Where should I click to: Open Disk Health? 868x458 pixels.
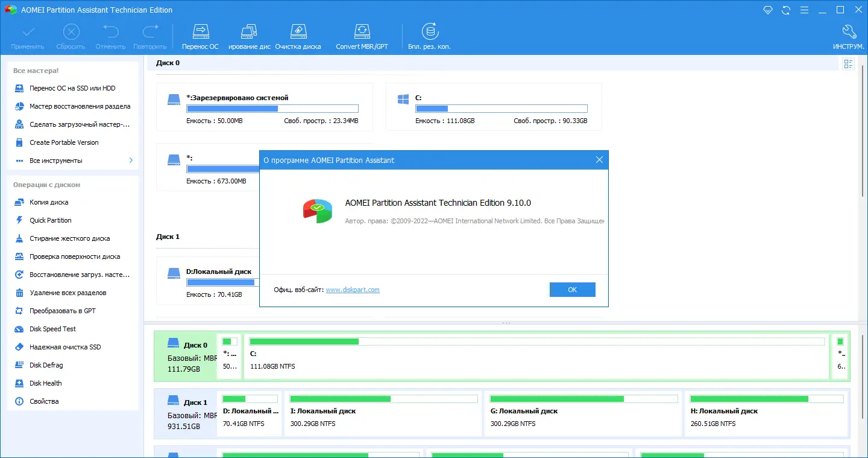pyautogui.click(x=72, y=383)
